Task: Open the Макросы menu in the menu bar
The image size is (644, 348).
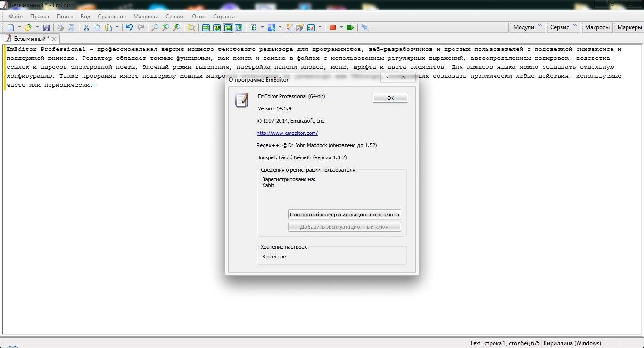Action: (x=146, y=16)
